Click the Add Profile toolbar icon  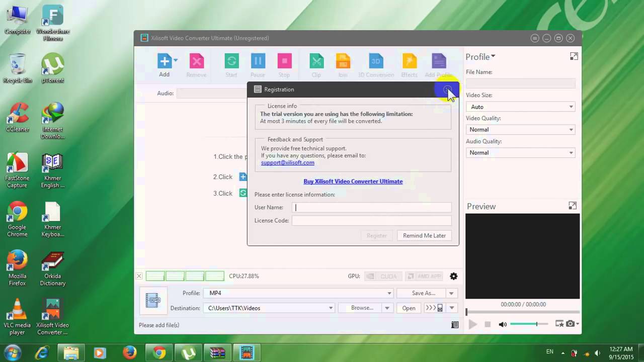[439, 61]
